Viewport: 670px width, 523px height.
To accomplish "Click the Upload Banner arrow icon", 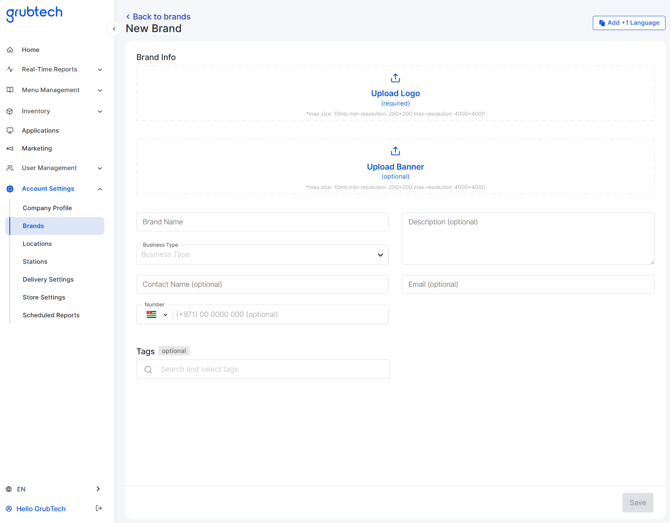I will pyautogui.click(x=395, y=151).
